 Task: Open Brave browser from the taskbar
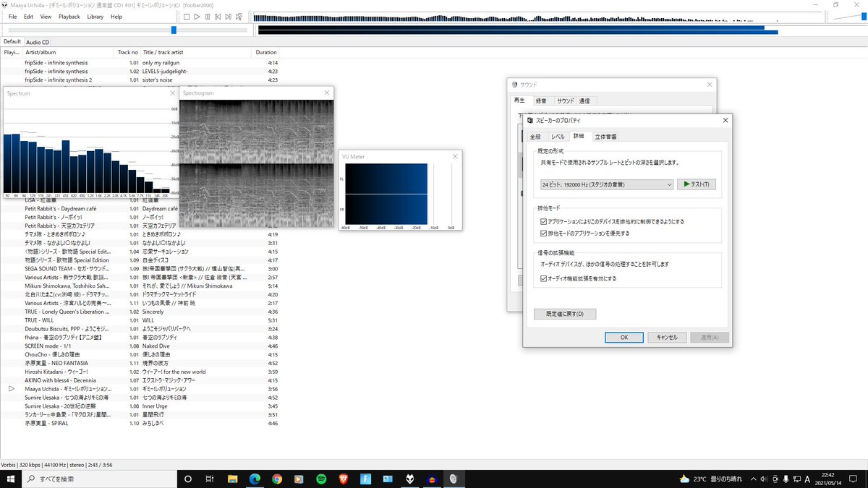click(344, 479)
